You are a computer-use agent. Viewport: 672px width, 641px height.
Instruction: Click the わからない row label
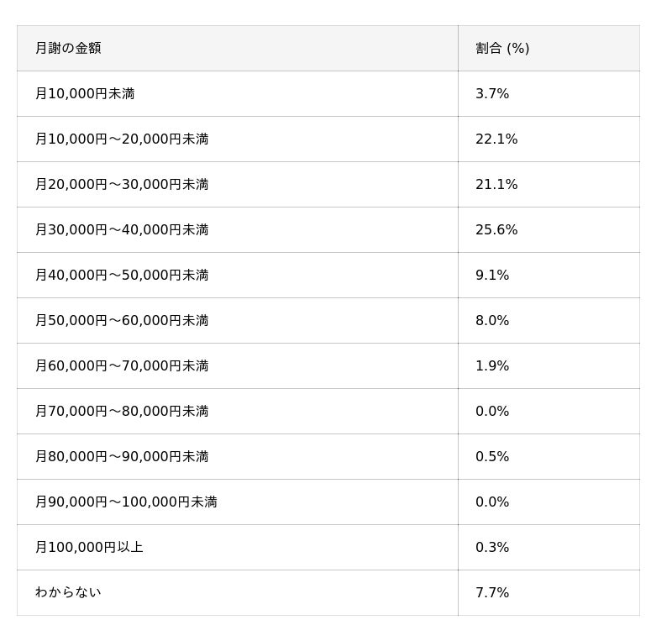click(x=68, y=592)
